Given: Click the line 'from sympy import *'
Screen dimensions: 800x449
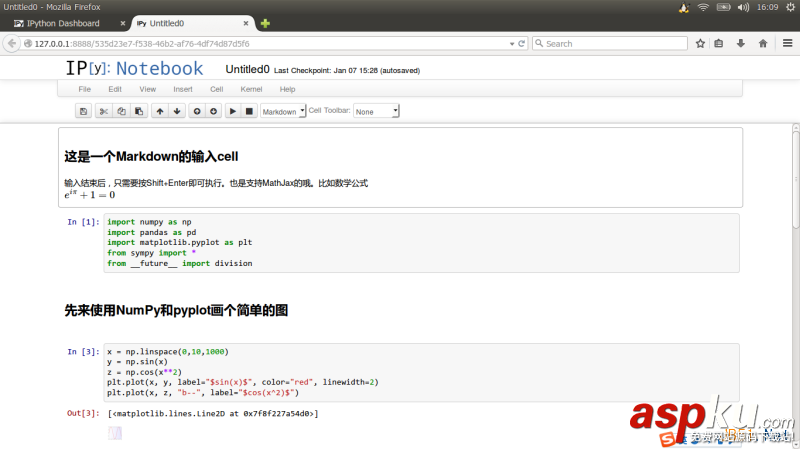Looking at the screenshot, I should pyautogui.click(x=152, y=253).
